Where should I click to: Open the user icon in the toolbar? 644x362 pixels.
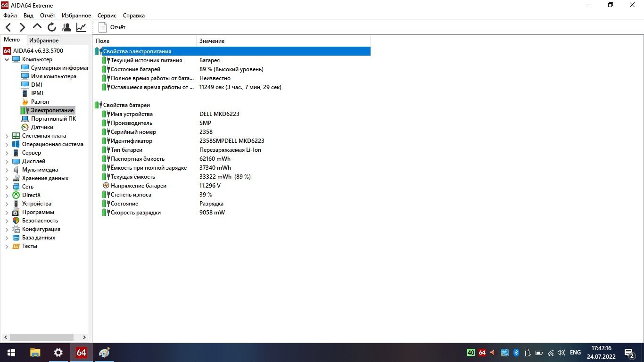click(66, 27)
